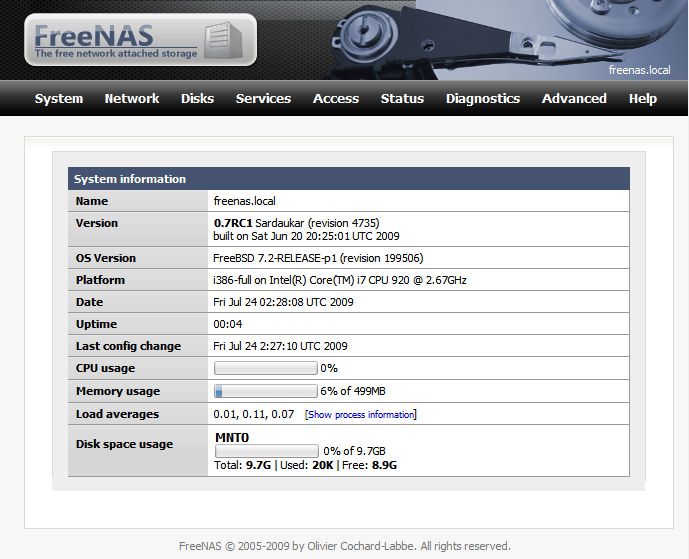Open the Status menu
The image size is (689, 559).
pyautogui.click(x=402, y=98)
